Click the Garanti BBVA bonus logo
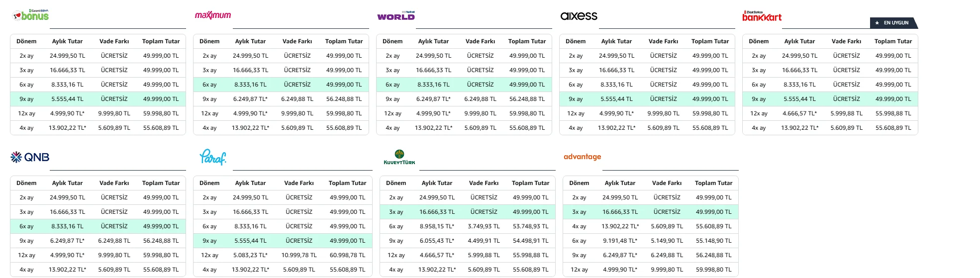980x278 pixels. pyautogui.click(x=31, y=15)
